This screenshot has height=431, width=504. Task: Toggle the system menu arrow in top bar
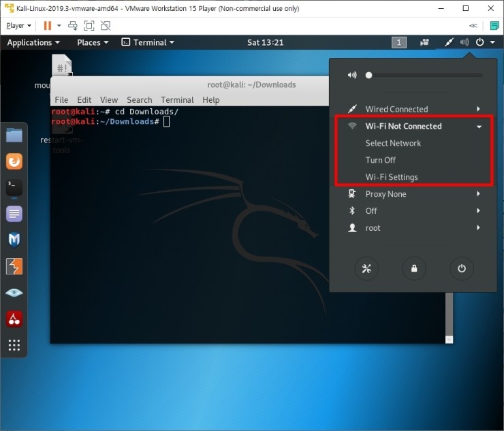(492, 42)
